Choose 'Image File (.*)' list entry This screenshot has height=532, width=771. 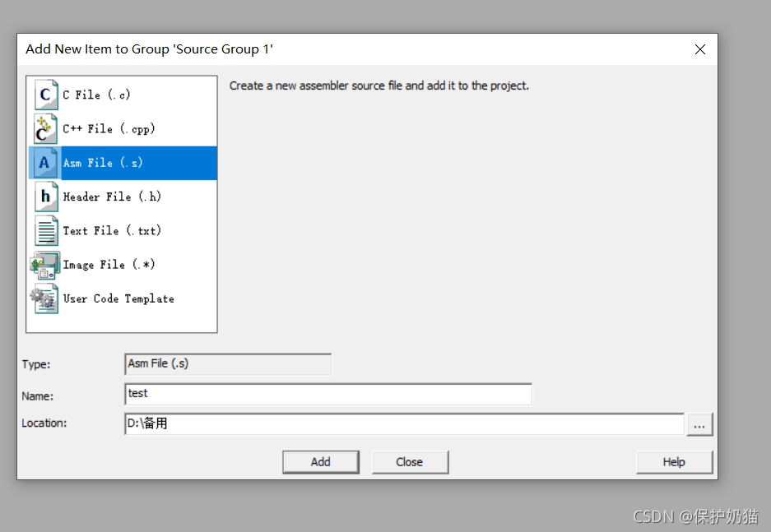[x=109, y=265]
